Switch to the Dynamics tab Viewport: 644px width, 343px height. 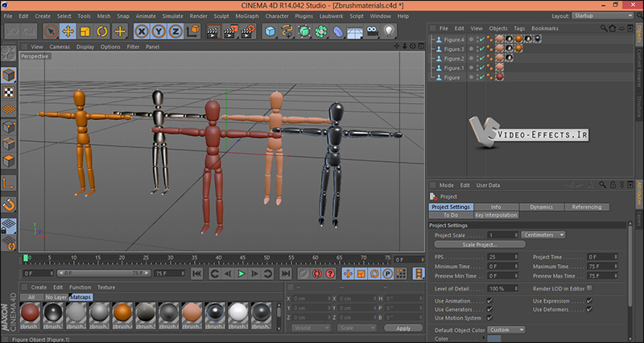541,207
